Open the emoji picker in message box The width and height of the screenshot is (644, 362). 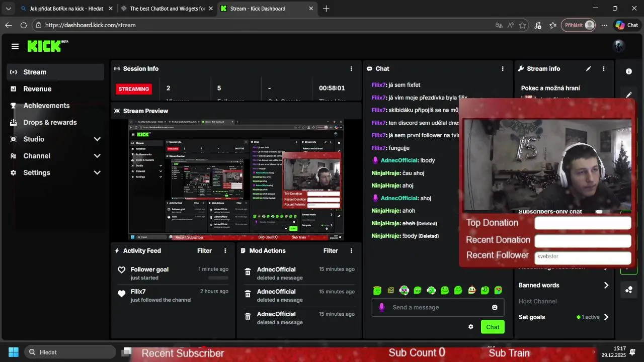click(x=495, y=307)
